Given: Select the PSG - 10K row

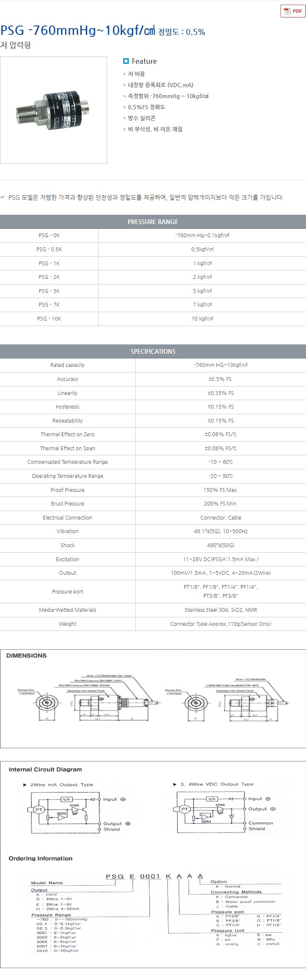Looking at the screenshot, I should (x=153, y=319).
